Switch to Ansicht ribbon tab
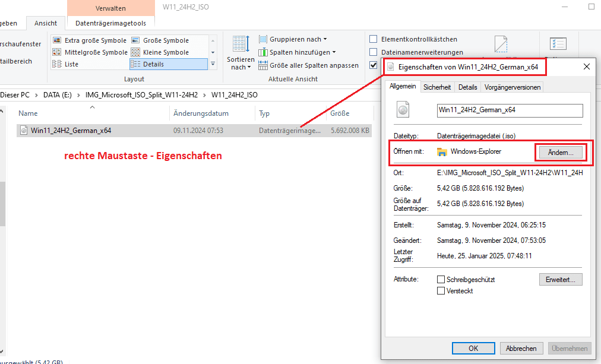 tap(46, 23)
